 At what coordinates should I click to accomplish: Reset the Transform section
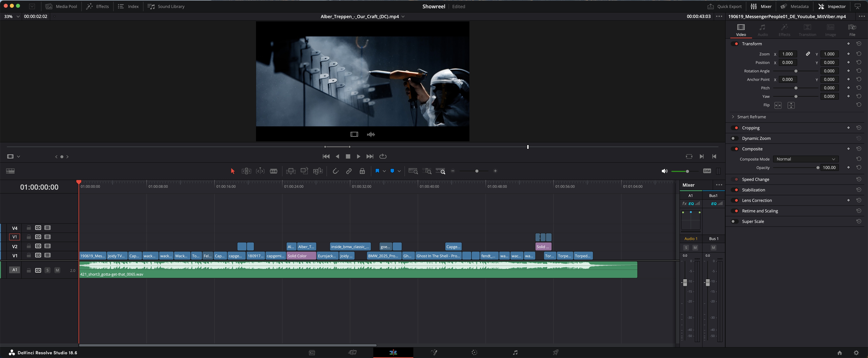coord(859,44)
